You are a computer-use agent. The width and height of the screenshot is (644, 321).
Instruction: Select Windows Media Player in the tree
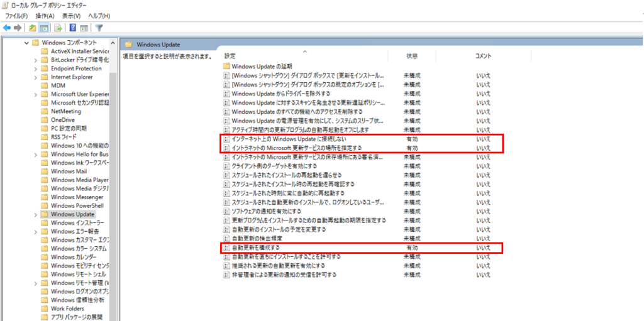click(x=80, y=180)
